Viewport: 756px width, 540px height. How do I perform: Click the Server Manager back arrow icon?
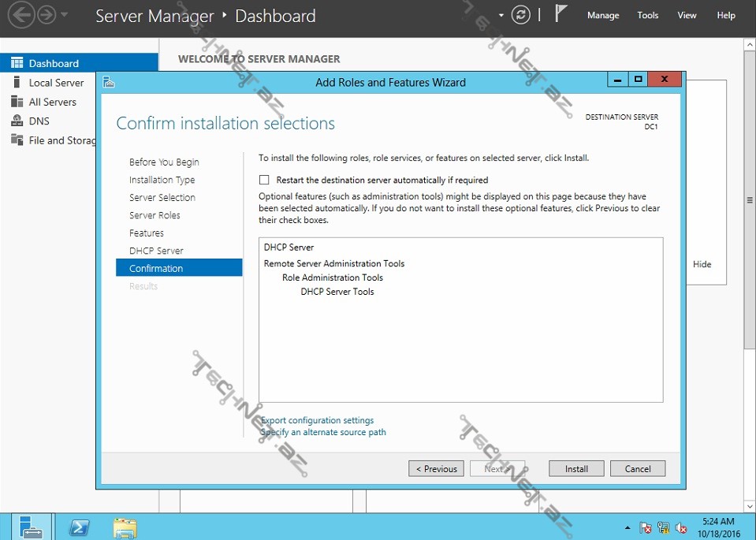pos(20,15)
